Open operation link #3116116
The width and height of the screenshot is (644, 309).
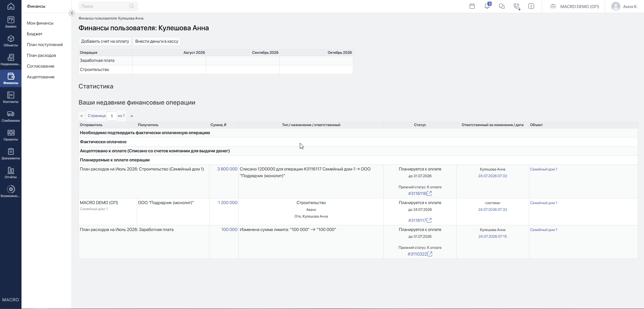click(417, 194)
